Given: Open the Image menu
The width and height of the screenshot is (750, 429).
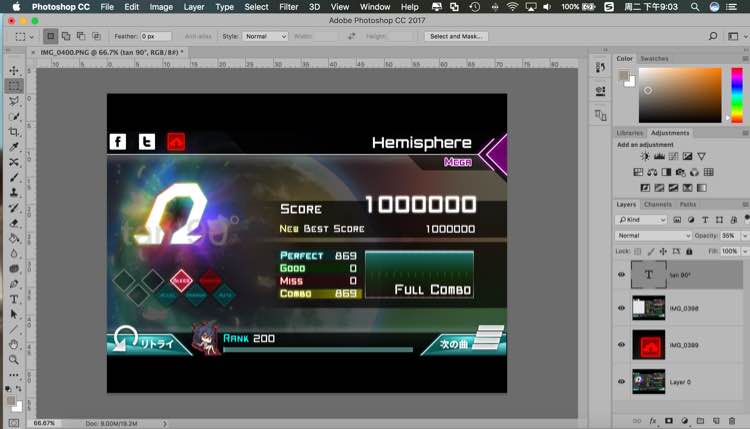Looking at the screenshot, I should [x=161, y=7].
